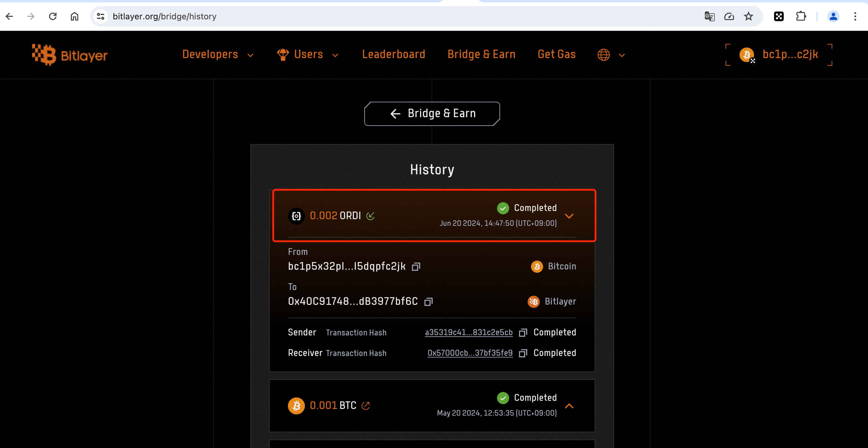Open the Google Translate page icon
This screenshot has height=448, width=868.
[709, 16]
